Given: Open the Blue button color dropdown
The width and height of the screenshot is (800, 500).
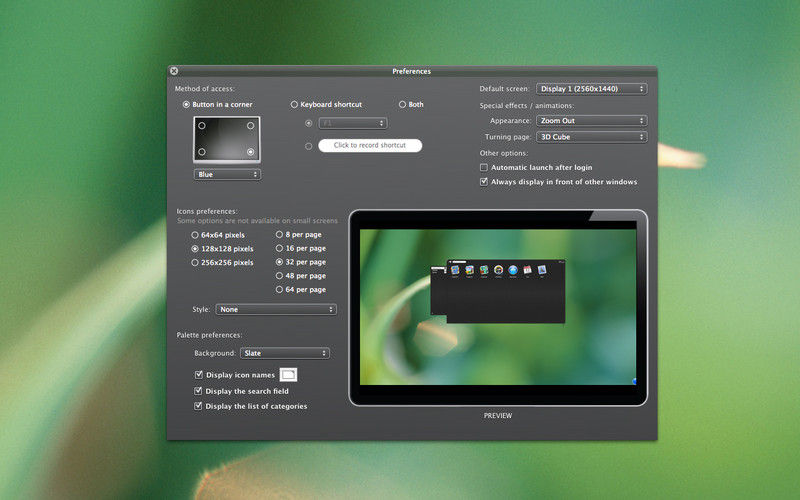Looking at the screenshot, I should (x=227, y=174).
